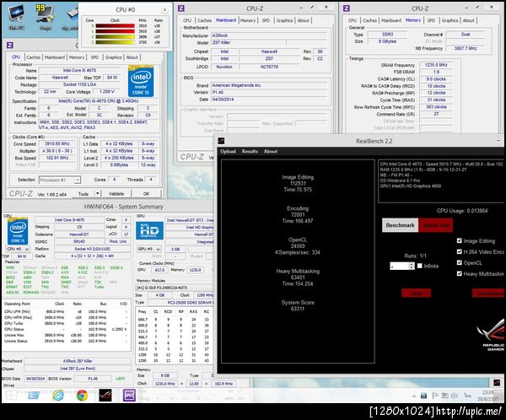Viewport: 506px width, 420px height.
Task: Toggle the H.264 Video Encoding checkbox
Action: (x=460, y=251)
